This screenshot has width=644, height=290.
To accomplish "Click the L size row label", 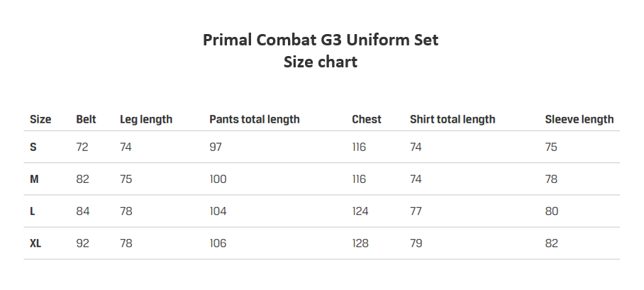I will coord(33,211).
